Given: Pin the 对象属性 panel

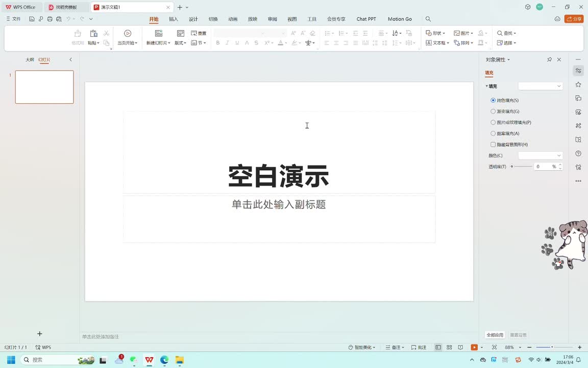Looking at the screenshot, I should [549, 60].
